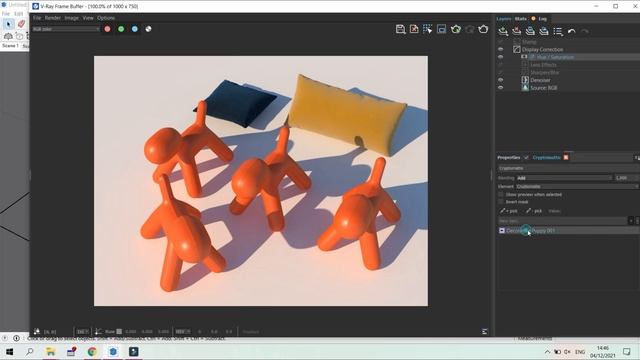Select the Source: RGB layer row
640x360 pixels.
568,88
